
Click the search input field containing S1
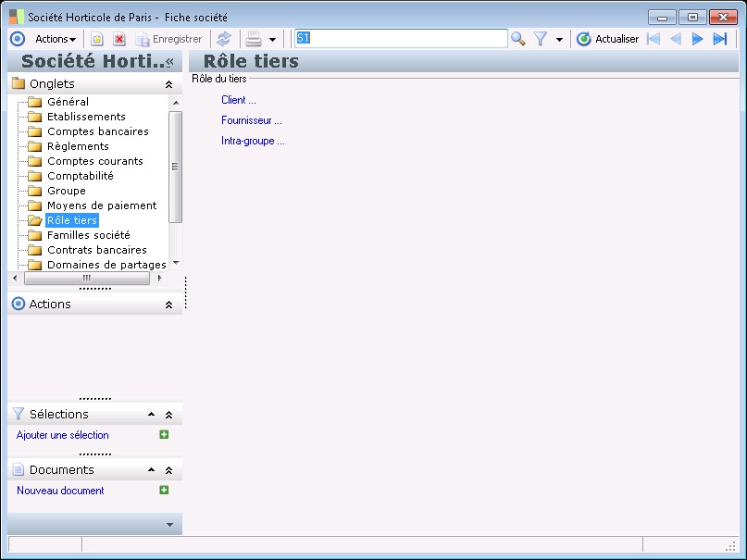tap(400, 39)
